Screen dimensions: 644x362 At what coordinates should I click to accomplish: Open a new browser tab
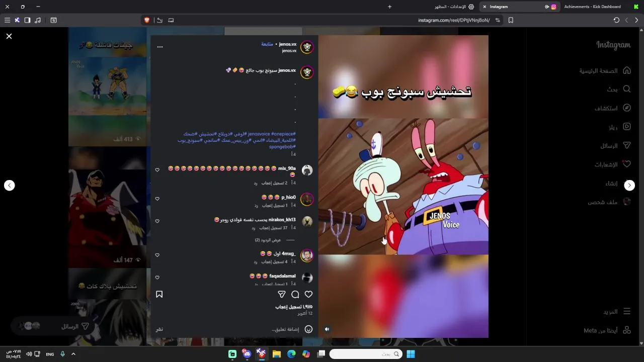pyautogui.click(x=389, y=7)
